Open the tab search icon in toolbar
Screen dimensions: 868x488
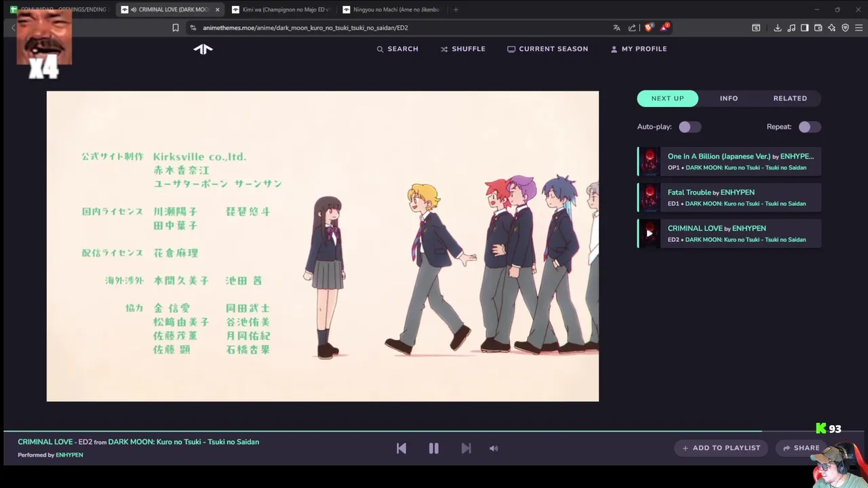pos(756,28)
